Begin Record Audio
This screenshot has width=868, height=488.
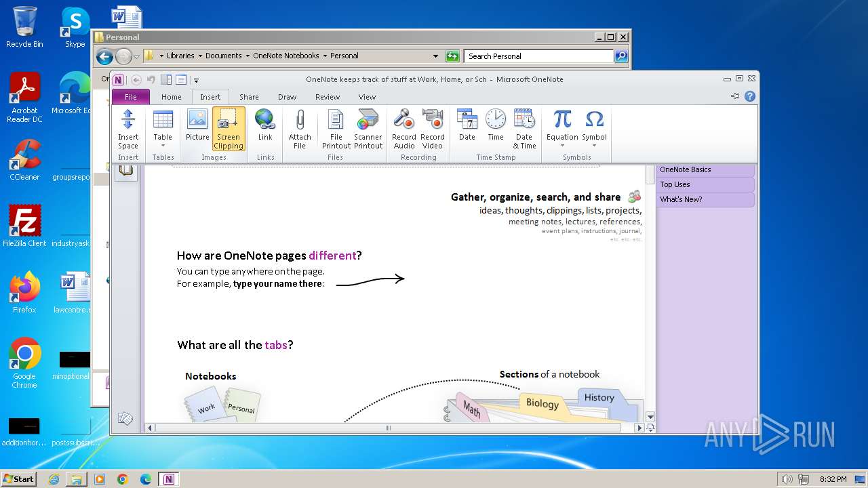pyautogui.click(x=404, y=129)
